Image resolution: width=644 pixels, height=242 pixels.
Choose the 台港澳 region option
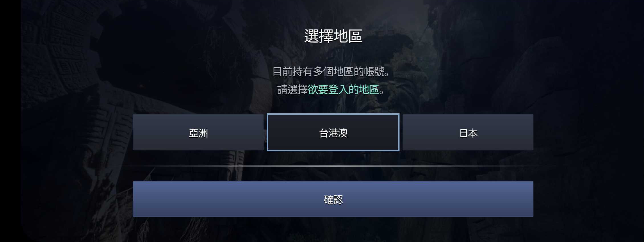point(333,132)
